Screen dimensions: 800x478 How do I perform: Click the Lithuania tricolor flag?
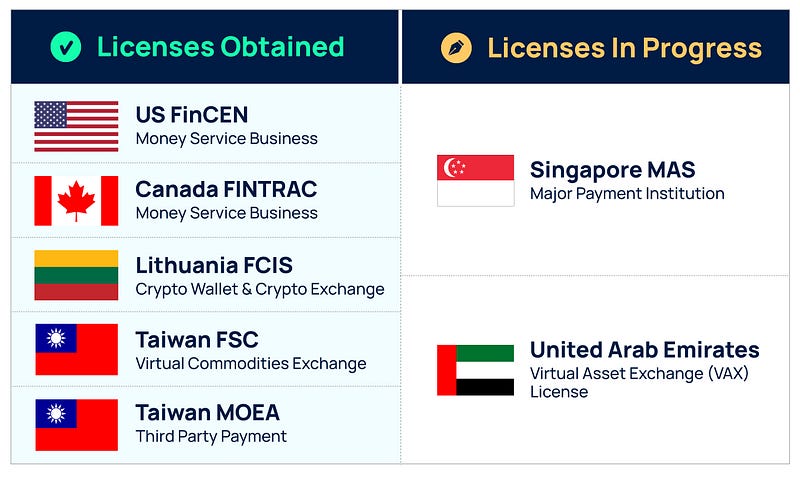[76, 275]
